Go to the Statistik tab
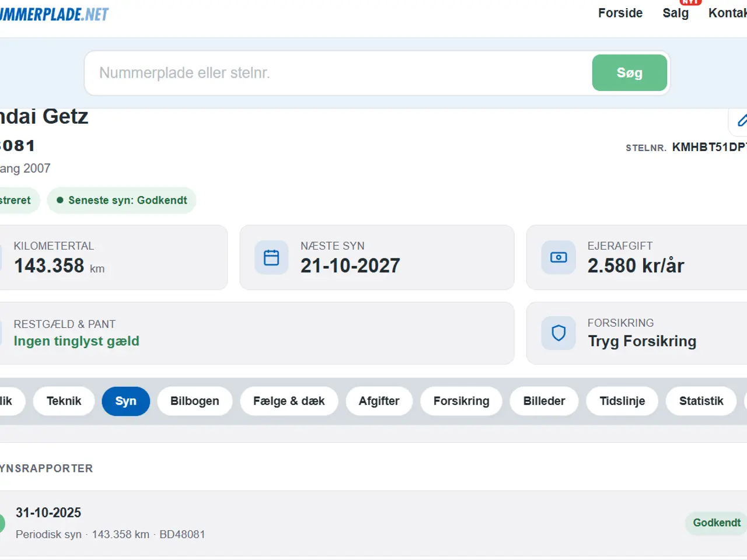 point(701,401)
